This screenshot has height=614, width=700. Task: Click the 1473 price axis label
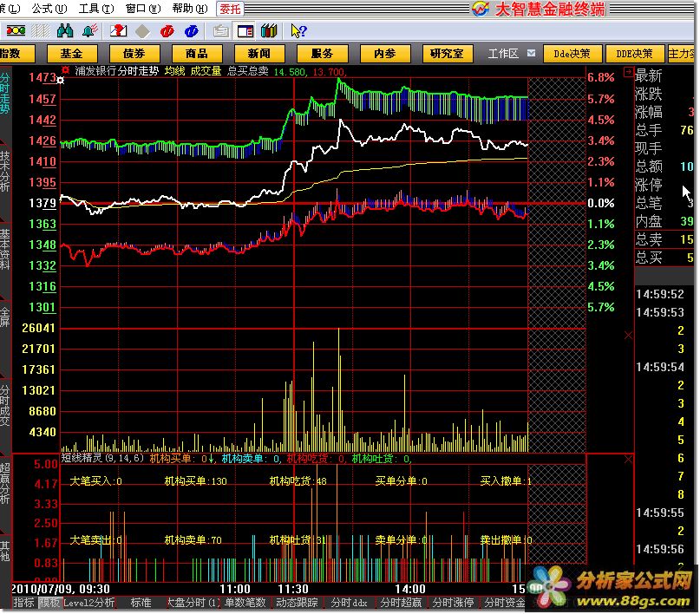(x=43, y=78)
